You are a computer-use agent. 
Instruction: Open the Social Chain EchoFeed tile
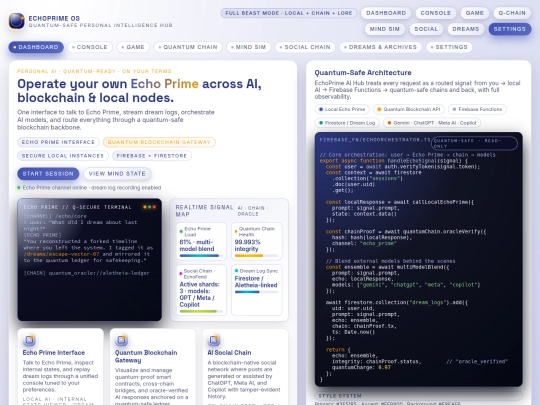pos(201,290)
